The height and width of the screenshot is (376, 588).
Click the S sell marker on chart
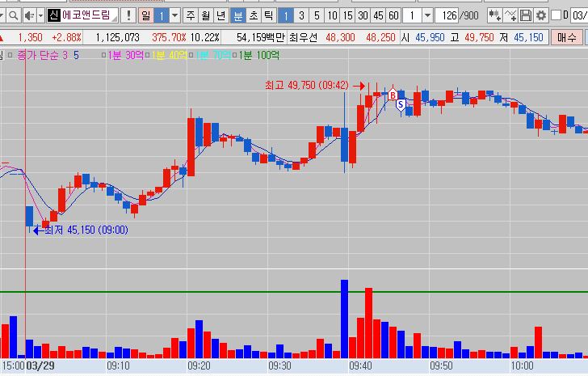(400, 105)
